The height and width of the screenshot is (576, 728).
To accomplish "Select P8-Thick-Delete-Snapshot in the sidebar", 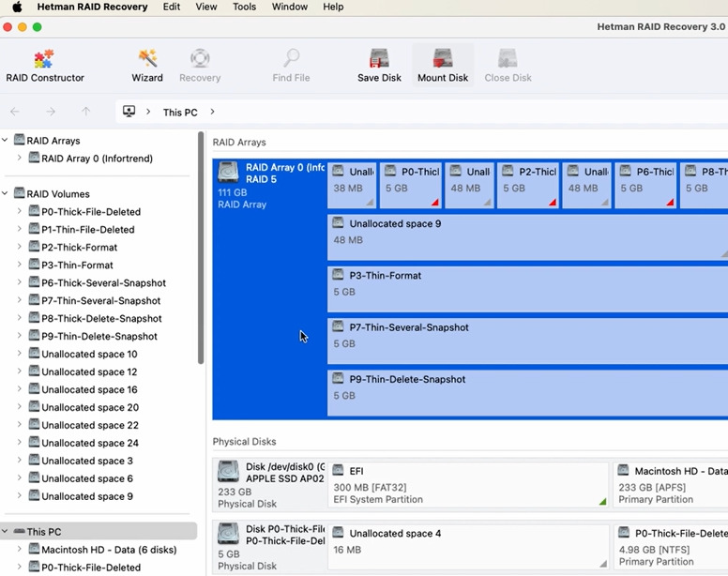I will 101,318.
